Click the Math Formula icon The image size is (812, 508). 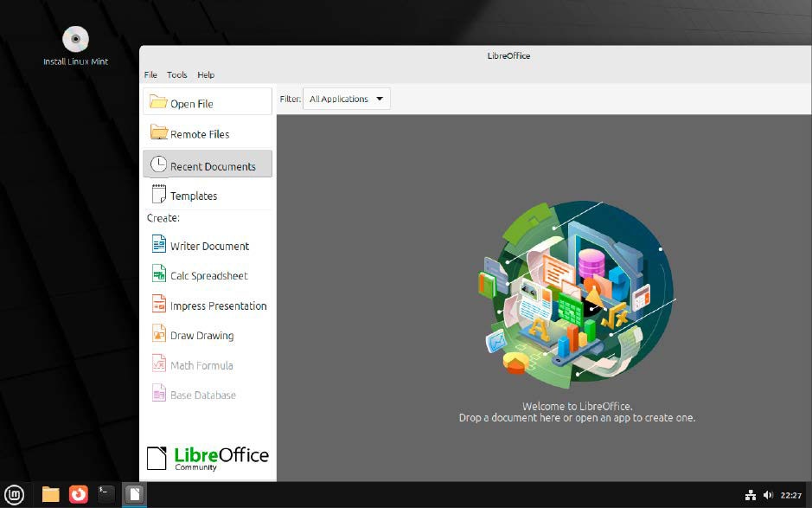(158, 364)
